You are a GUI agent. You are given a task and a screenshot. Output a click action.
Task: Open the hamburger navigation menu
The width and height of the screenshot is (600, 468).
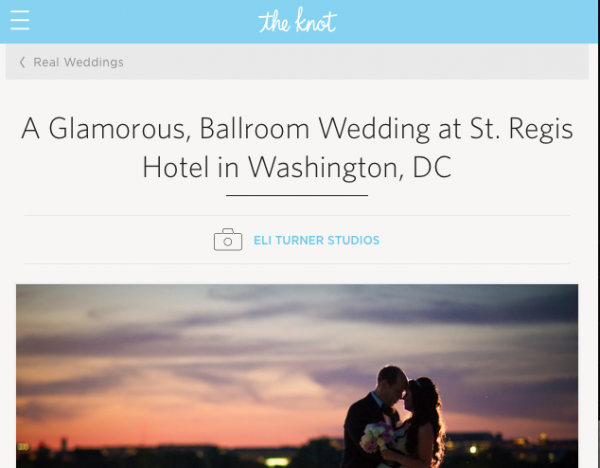click(x=20, y=20)
